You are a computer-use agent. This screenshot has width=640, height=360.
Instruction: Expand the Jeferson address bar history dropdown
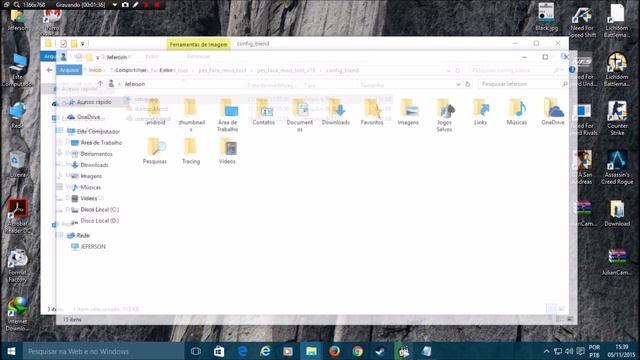pyautogui.click(x=458, y=84)
